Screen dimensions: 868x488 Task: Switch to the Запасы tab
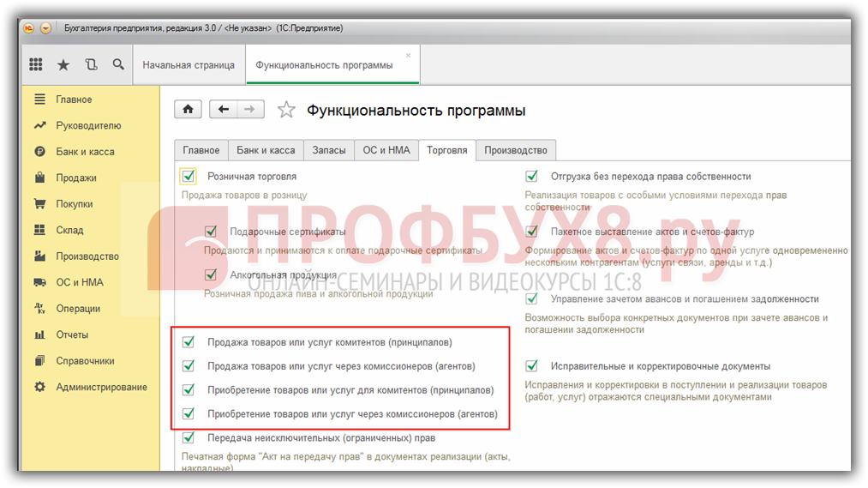(x=329, y=150)
